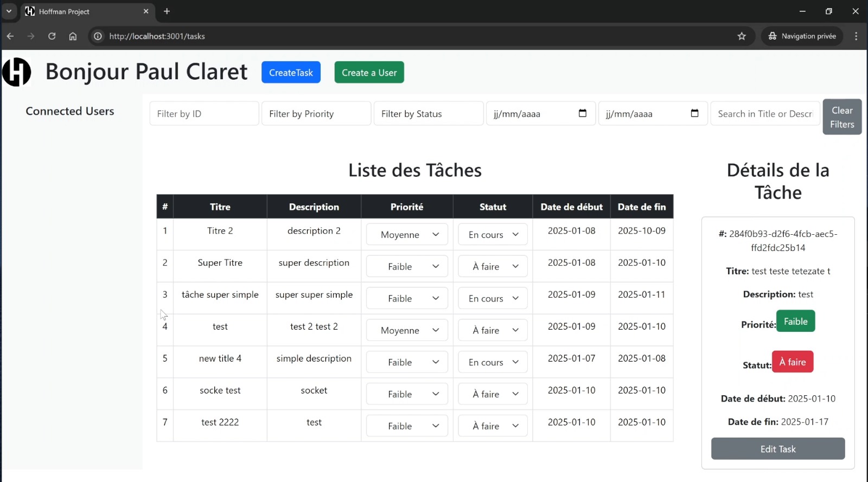Click the CreateTask button
The height and width of the screenshot is (482, 868).
click(291, 73)
